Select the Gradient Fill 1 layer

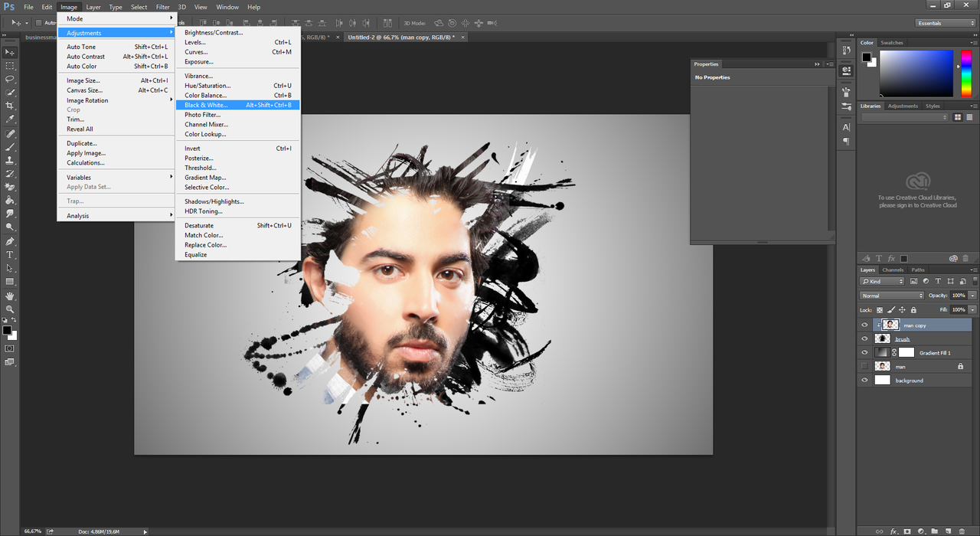(x=935, y=353)
